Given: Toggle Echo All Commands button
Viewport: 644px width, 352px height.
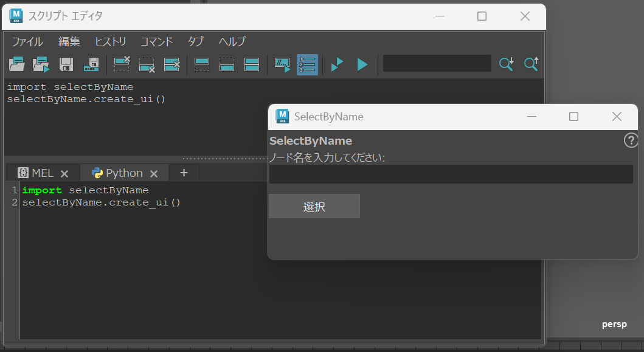Looking at the screenshot, I should point(282,64).
